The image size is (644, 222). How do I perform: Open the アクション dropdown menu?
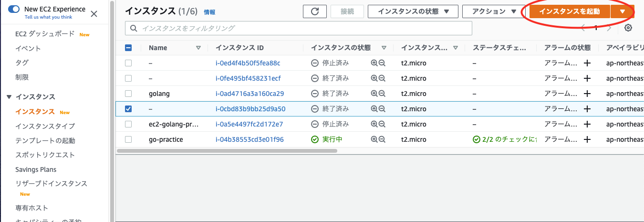point(494,11)
